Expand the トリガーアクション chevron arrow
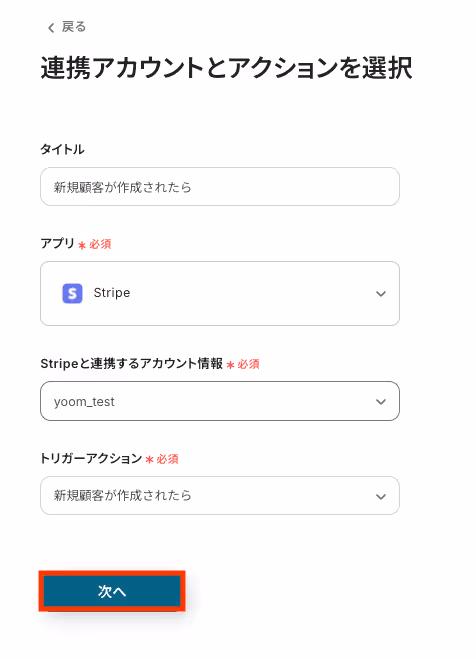 380,497
